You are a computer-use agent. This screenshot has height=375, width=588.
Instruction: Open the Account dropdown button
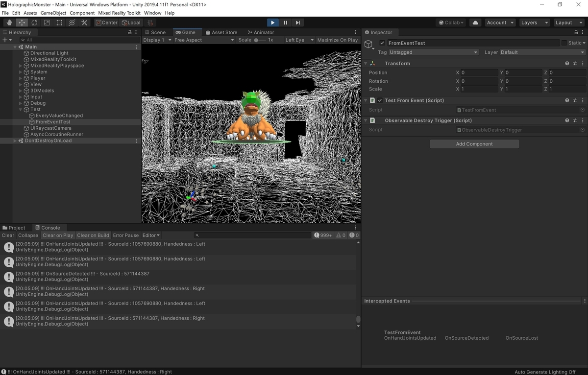(x=500, y=23)
